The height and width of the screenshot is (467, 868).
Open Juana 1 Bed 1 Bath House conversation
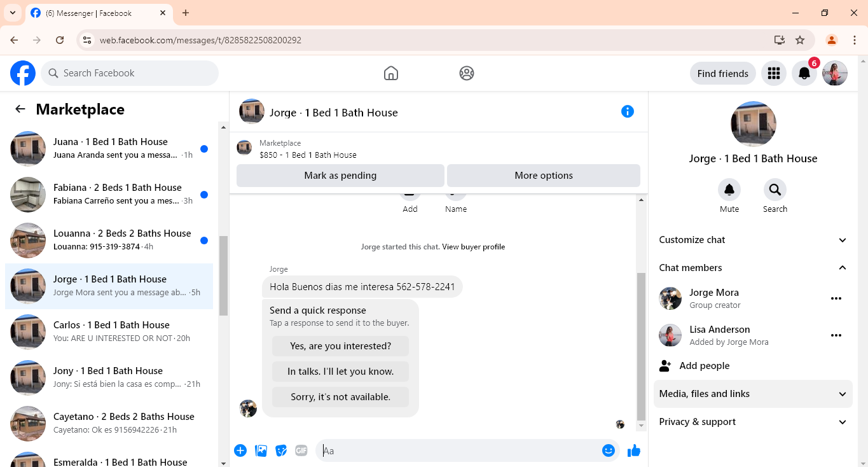[109, 149]
